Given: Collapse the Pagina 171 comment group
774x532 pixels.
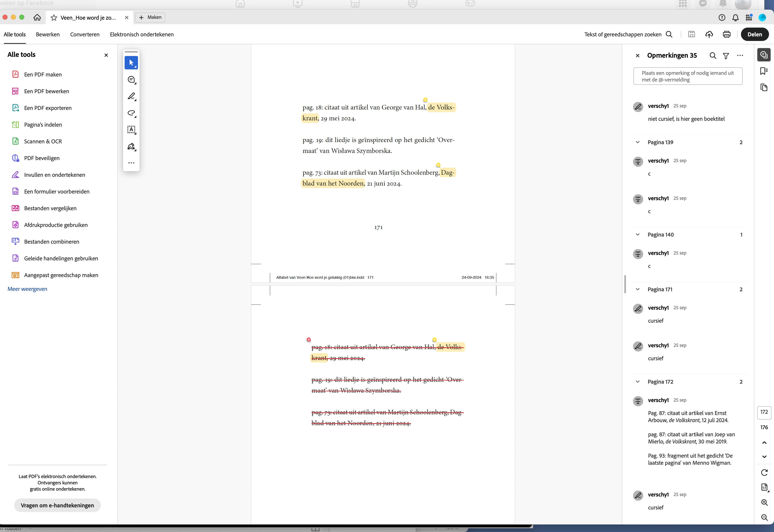Looking at the screenshot, I should (x=637, y=289).
